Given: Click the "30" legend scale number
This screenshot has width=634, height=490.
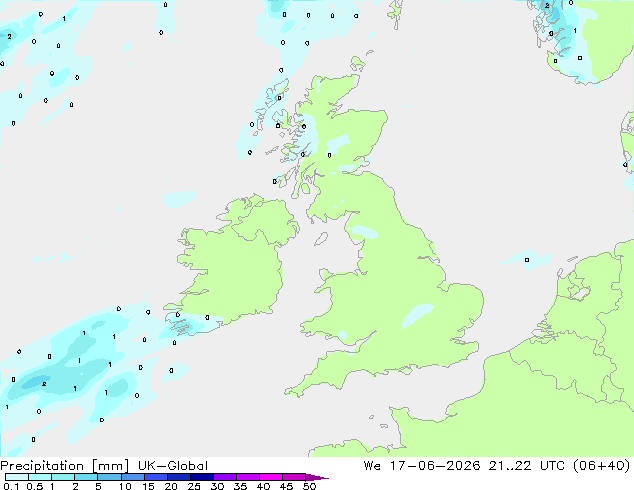Looking at the screenshot, I should pyautogui.click(x=217, y=486).
